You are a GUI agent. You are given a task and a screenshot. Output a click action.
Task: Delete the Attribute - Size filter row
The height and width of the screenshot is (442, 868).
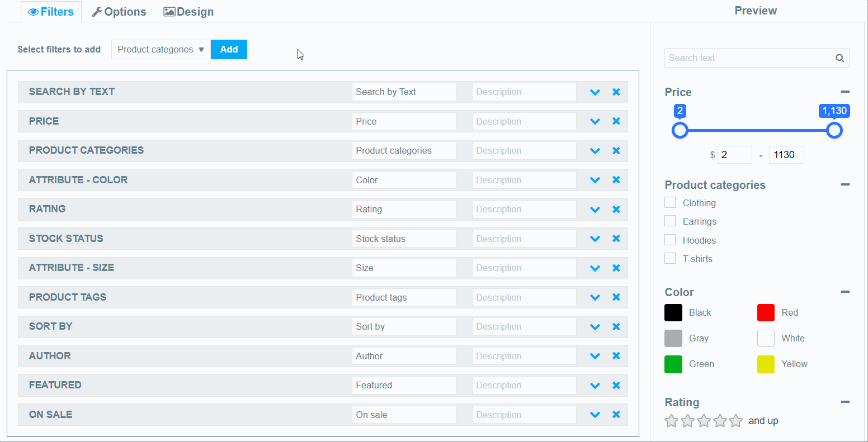click(616, 268)
